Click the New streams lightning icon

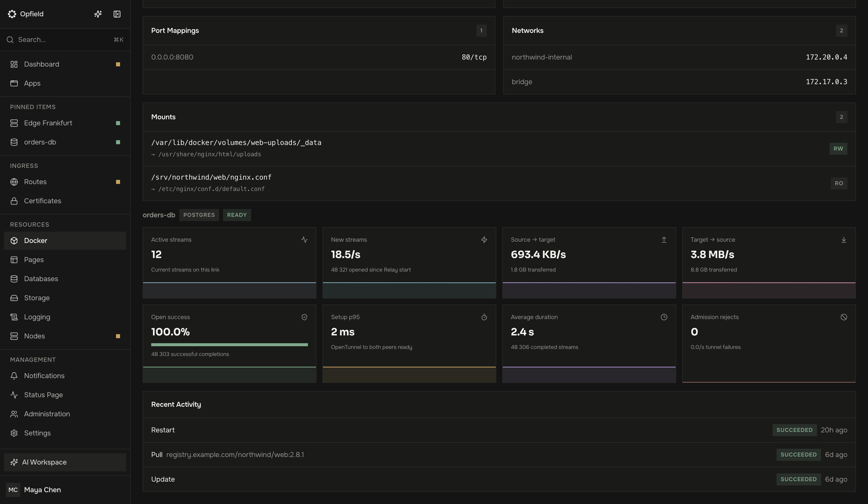tap(484, 240)
